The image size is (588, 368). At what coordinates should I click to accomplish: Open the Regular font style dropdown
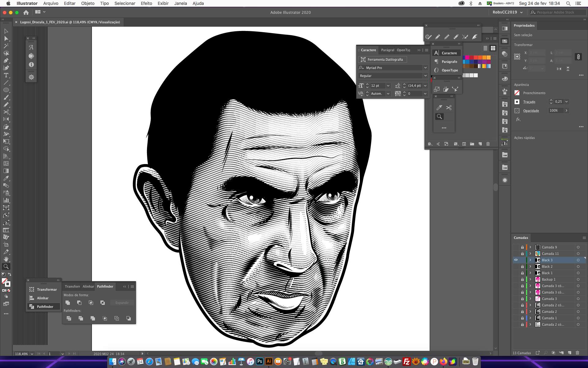pyautogui.click(x=425, y=76)
